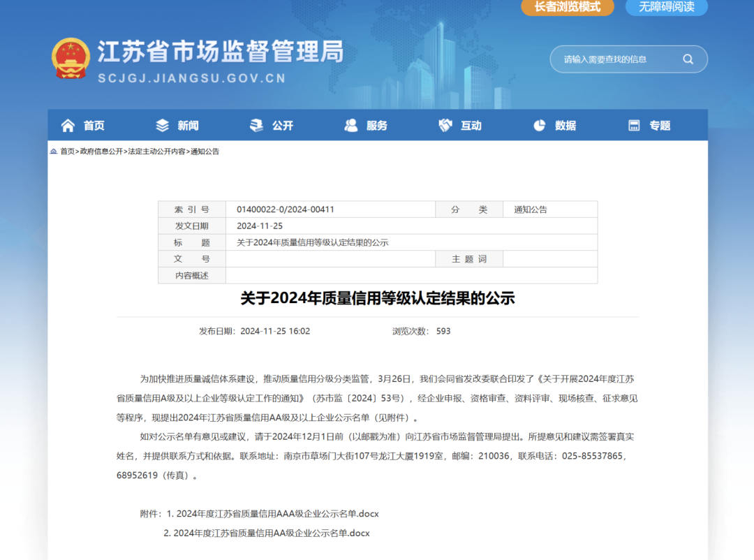
Task: Click the small breadcrumb home icon
Action: pos(54,152)
